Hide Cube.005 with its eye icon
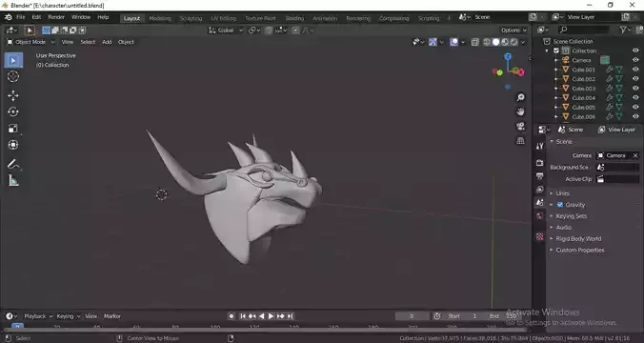Screen dimensions: 644x343 coord(635,108)
